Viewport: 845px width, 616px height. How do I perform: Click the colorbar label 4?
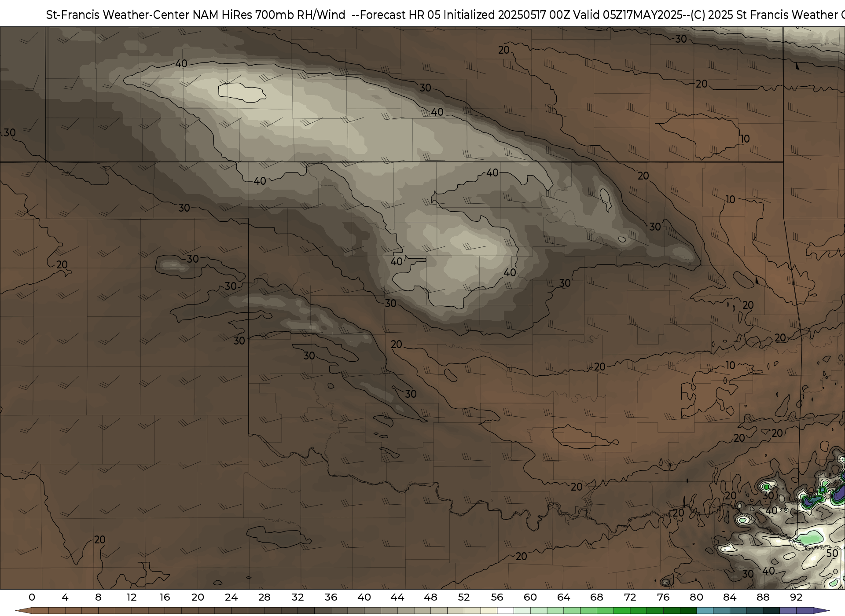(65, 597)
